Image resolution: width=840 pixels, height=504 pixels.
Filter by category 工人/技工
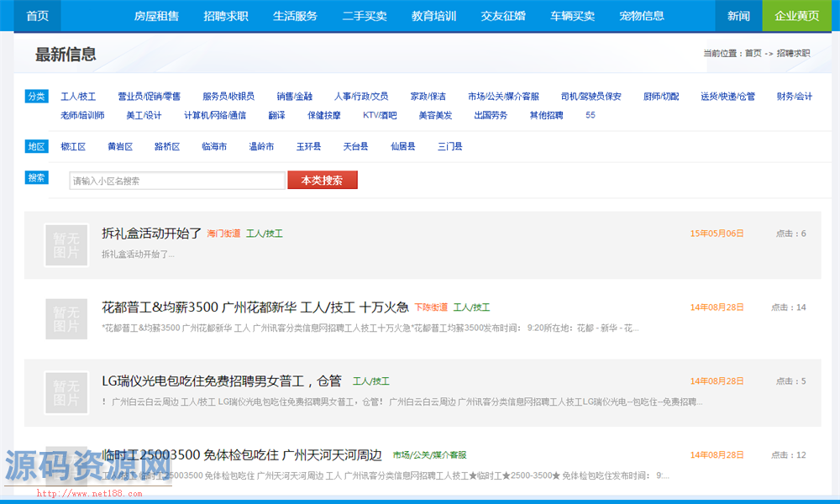click(x=78, y=97)
